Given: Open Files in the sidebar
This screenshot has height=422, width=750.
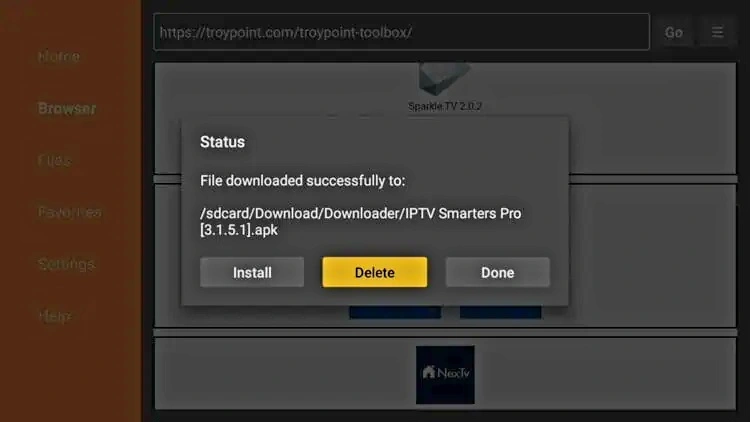Looking at the screenshot, I should point(55,160).
